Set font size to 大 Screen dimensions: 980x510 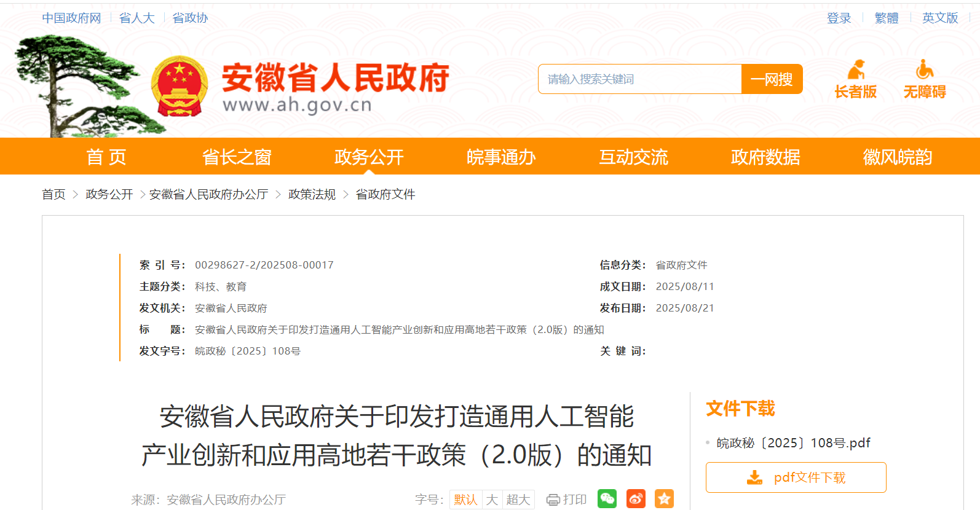492,500
